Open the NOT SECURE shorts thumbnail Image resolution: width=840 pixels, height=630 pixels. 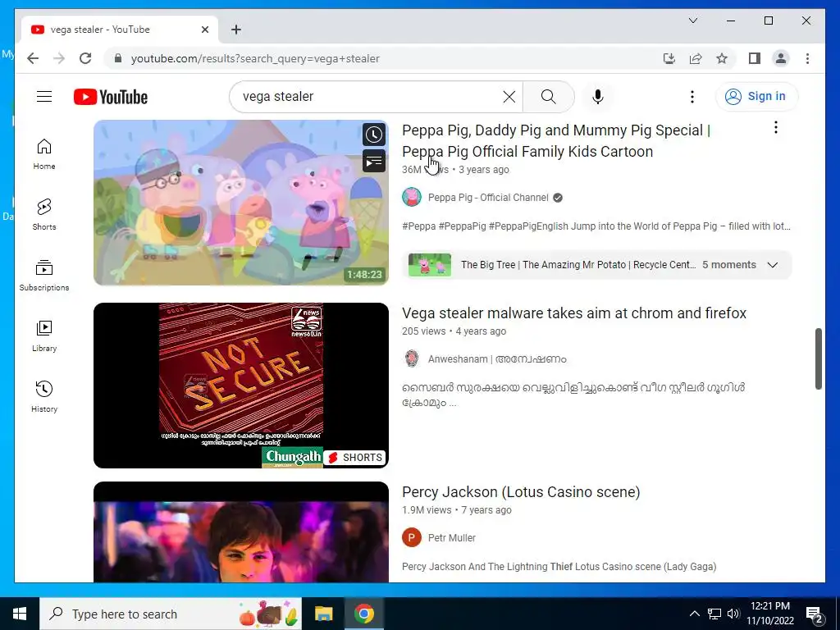pyautogui.click(x=241, y=386)
